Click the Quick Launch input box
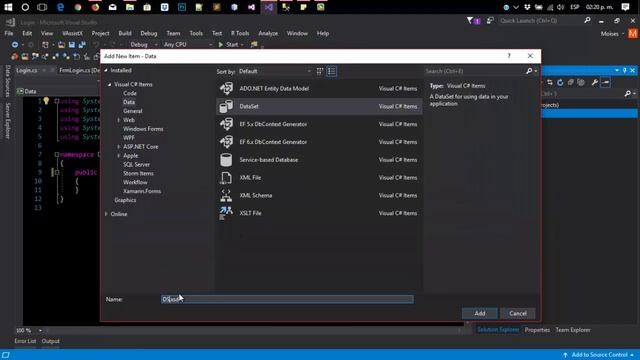Screen dimensions: 640x360 [540, 20]
